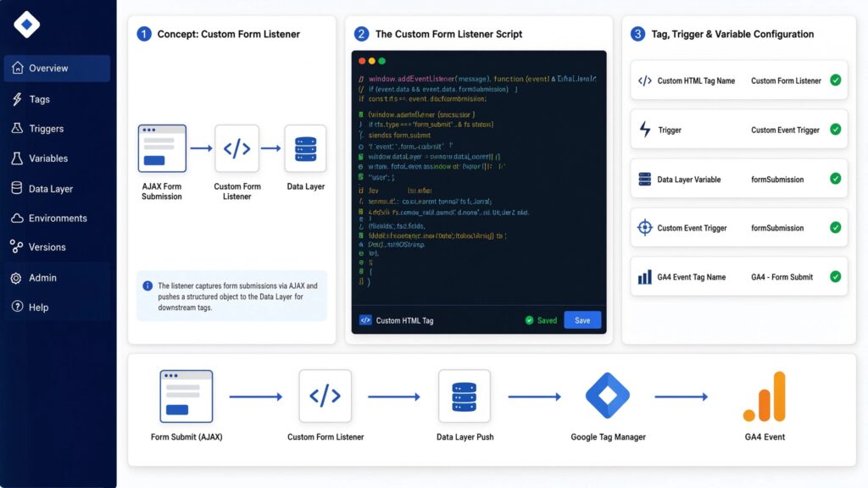
Task: Click the Custom Form Listener code icon in Concept card
Action: pyautogui.click(x=237, y=148)
